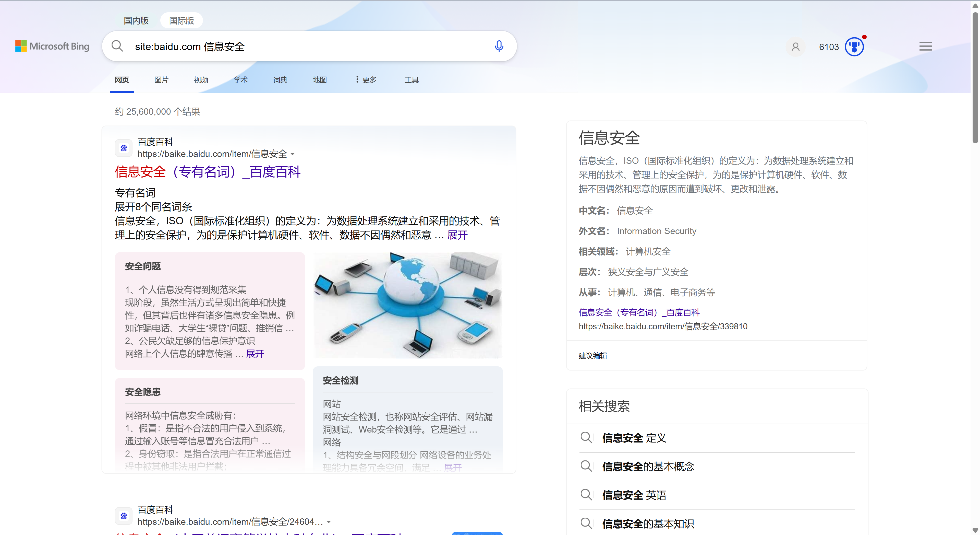
Task: Switch to 国内版 search mode
Action: point(136,20)
